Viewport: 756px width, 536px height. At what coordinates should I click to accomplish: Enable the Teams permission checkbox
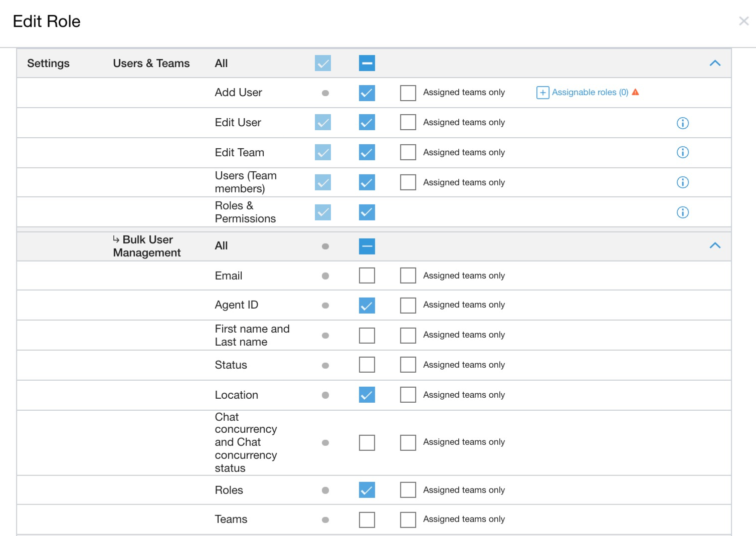click(x=366, y=519)
